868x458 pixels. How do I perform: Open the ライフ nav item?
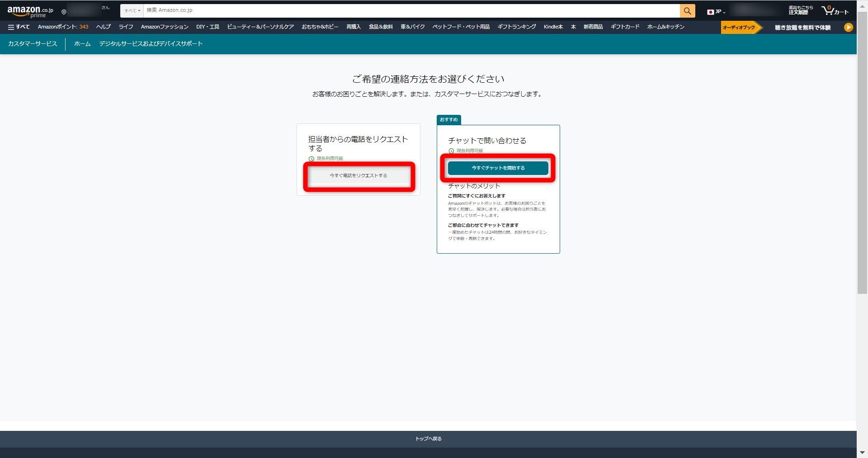tap(126, 27)
